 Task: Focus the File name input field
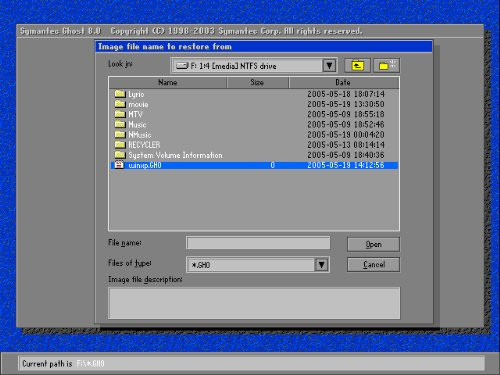tap(258, 243)
